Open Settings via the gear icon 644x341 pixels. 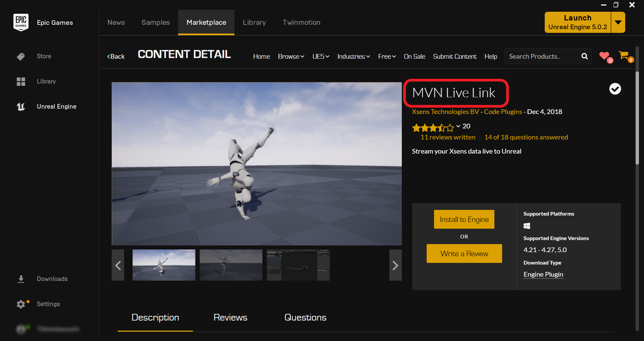(21, 304)
